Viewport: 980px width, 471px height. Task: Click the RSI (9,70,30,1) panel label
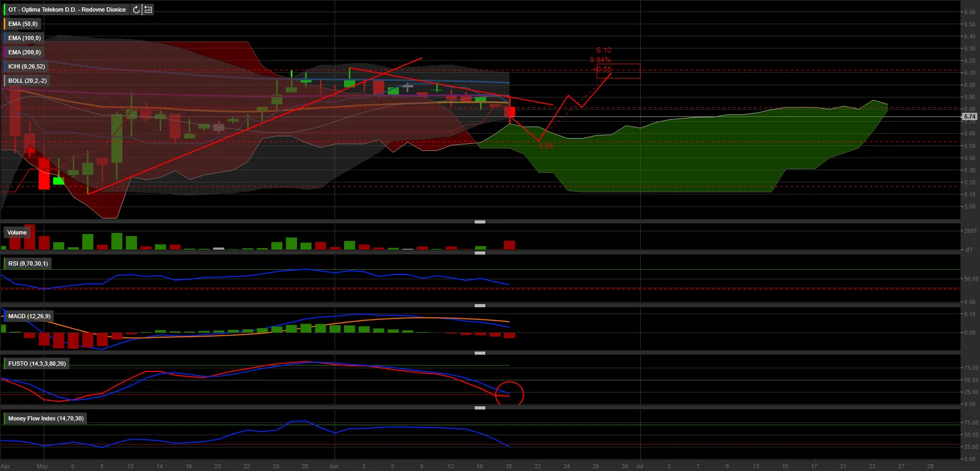coord(28,263)
